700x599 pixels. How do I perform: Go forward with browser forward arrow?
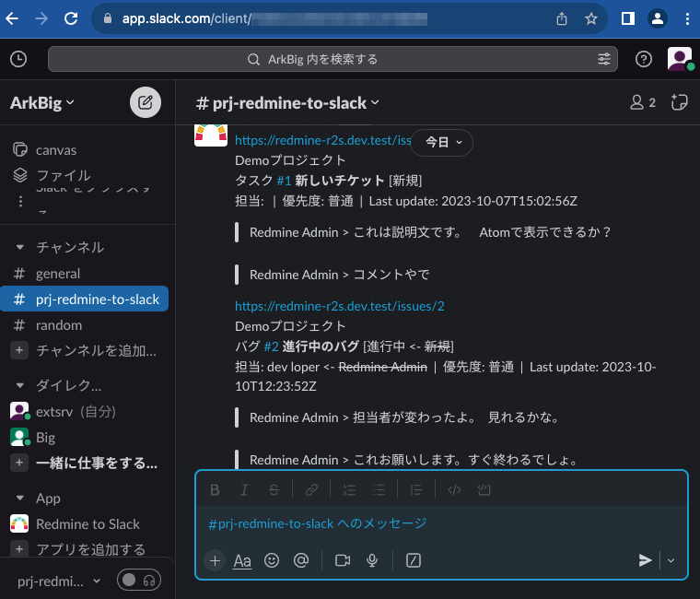click(41, 18)
